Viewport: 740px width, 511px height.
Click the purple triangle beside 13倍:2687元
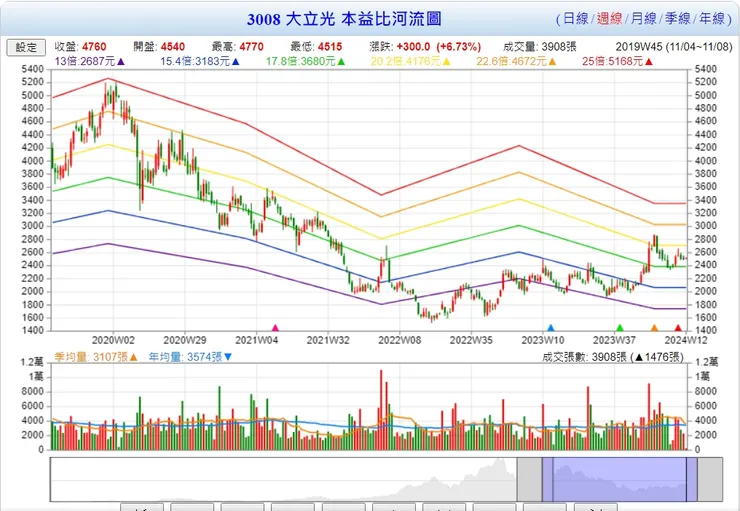point(121,61)
